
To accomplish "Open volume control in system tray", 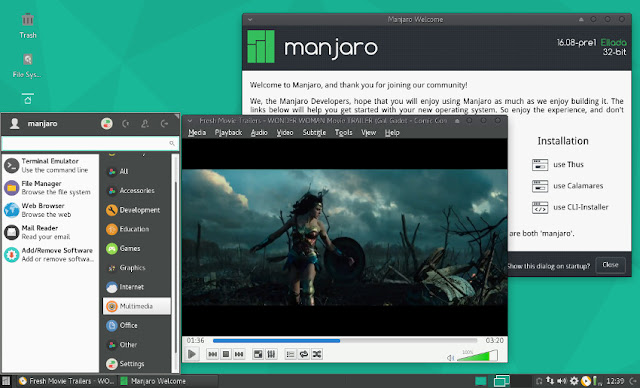I will click(562, 381).
